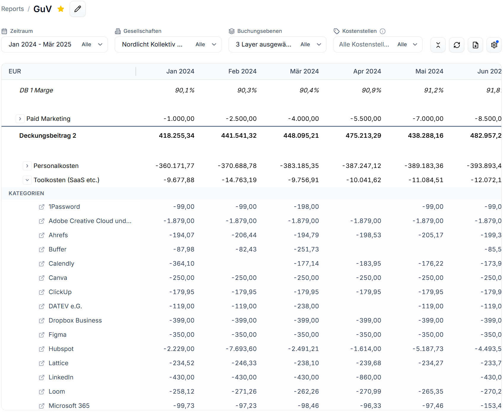
Task: Open the external link icon for Loom
Action: 42,392
